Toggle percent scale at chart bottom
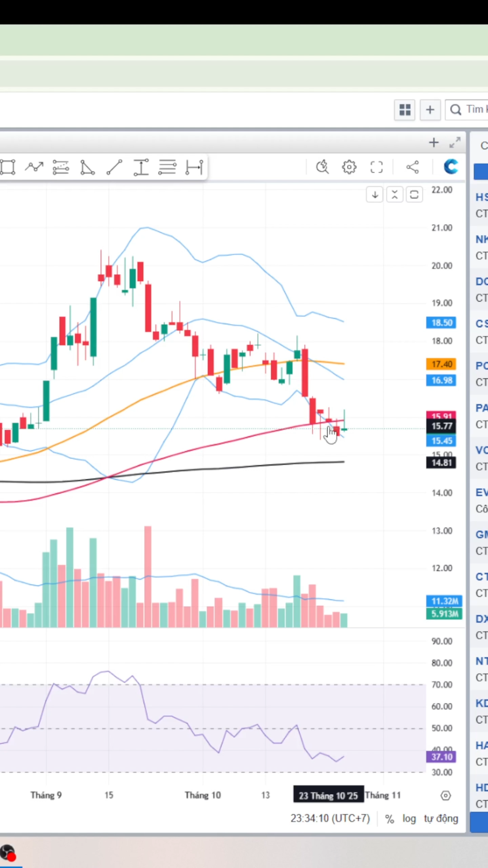The height and width of the screenshot is (868, 488). coord(389,819)
